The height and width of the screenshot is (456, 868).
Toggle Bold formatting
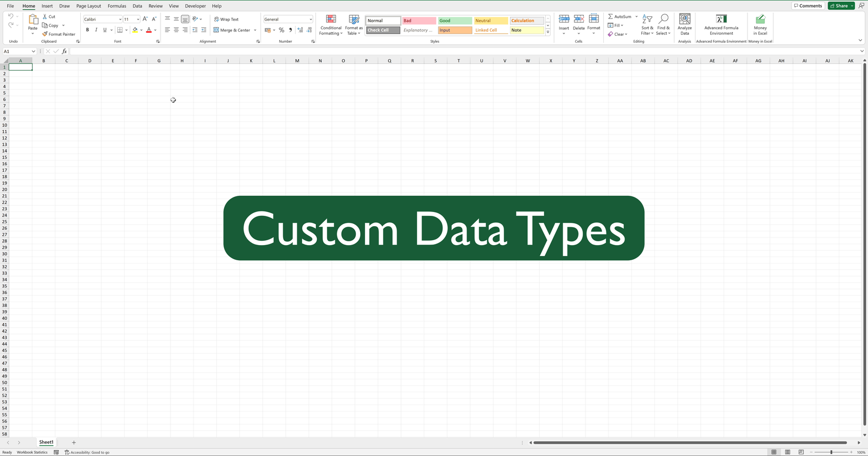tap(87, 30)
